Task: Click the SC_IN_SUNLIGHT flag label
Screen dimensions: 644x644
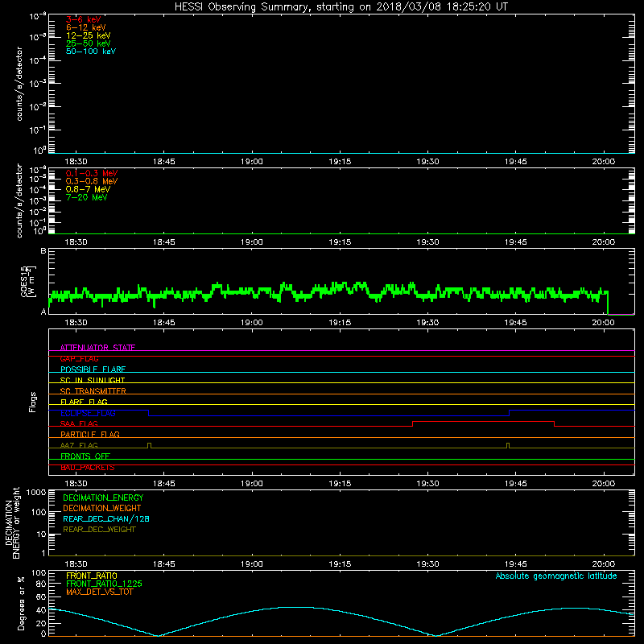Action: [93, 380]
